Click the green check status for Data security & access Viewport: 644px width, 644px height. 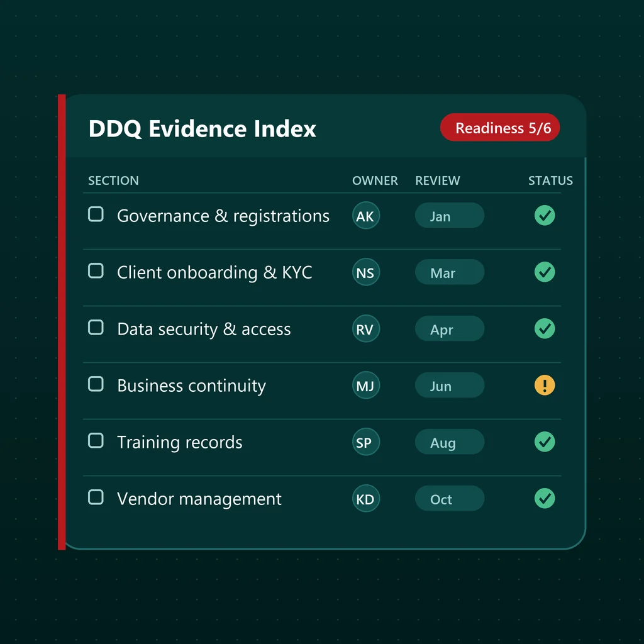click(544, 328)
